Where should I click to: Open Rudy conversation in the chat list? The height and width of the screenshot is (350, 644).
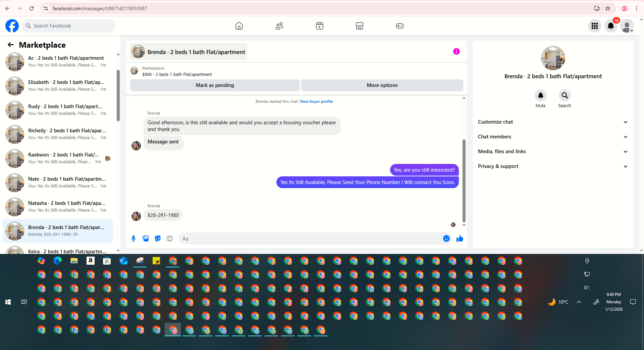pos(58,110)
